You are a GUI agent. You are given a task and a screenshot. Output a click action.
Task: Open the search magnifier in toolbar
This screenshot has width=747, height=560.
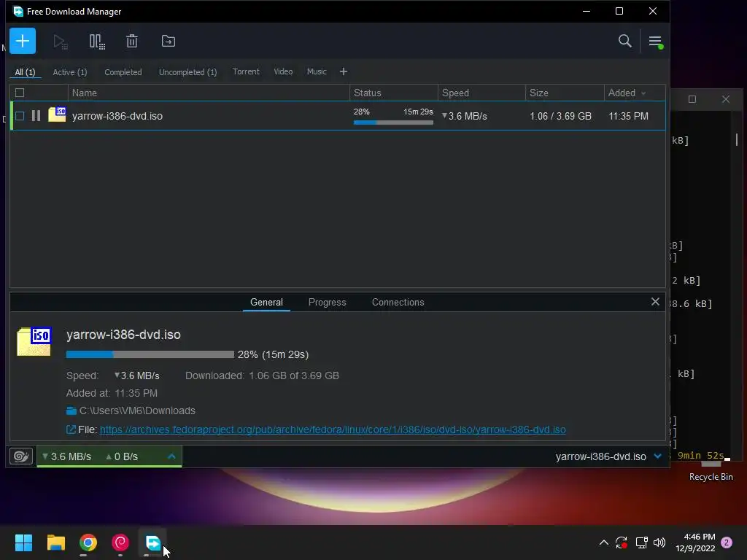tap(624, 41)
